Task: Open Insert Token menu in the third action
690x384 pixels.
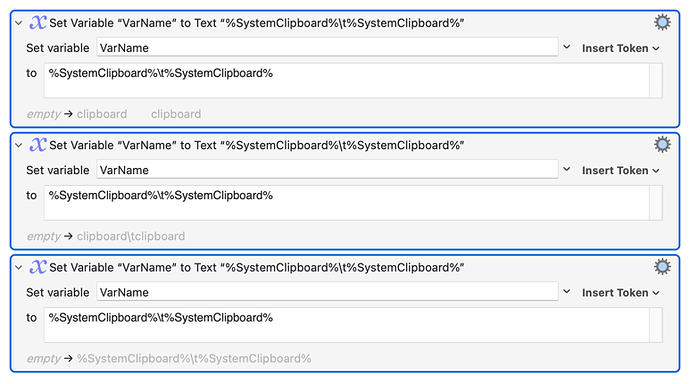Action: pyautogui.click(x=620, y=293)
